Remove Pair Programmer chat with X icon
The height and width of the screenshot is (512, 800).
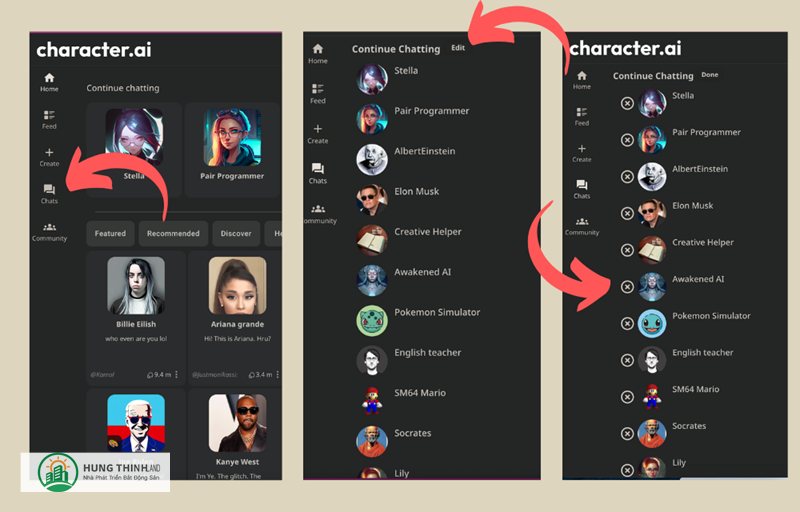point(627,140)
